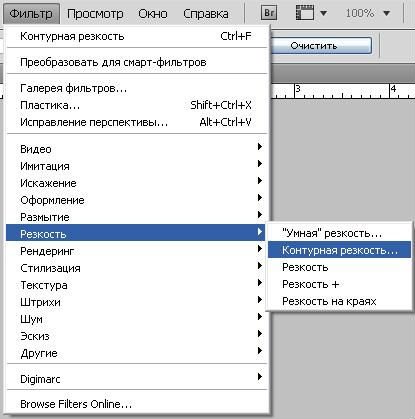415x419 pixels.
Task: Open dropdown arrow beside view extras icon
Action: pyautogui.click(x=323, y=14)
